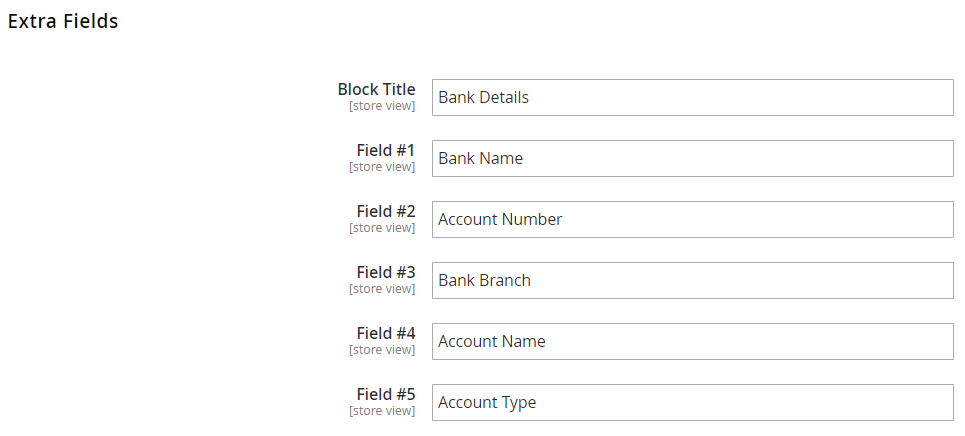Click the Field #4 label
This screenshot has height=436, width=965.
[x=385, y=334]
